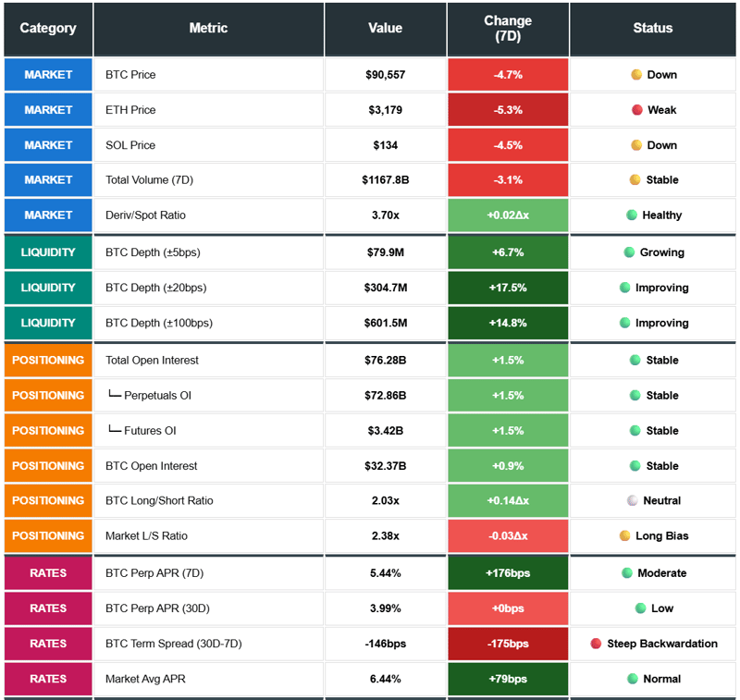
Task: Click the green +17.5% change cell
Action: coord(507,288)
